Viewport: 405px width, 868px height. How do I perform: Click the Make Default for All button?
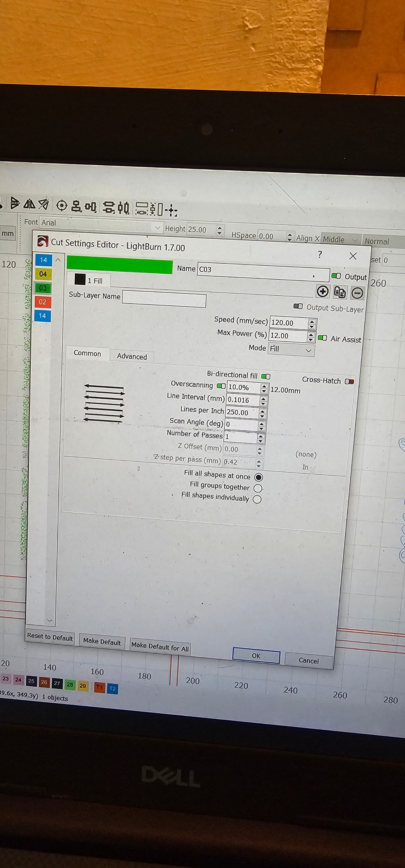(160, 647)
